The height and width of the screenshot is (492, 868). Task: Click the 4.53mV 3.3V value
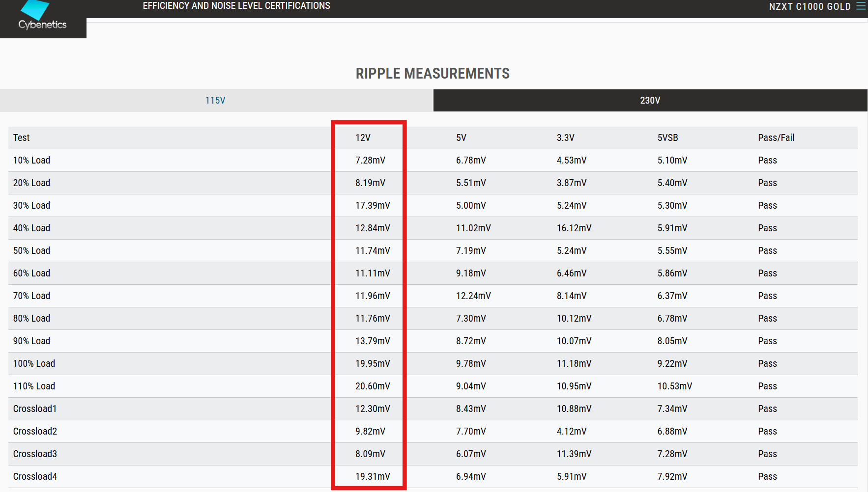572,161
